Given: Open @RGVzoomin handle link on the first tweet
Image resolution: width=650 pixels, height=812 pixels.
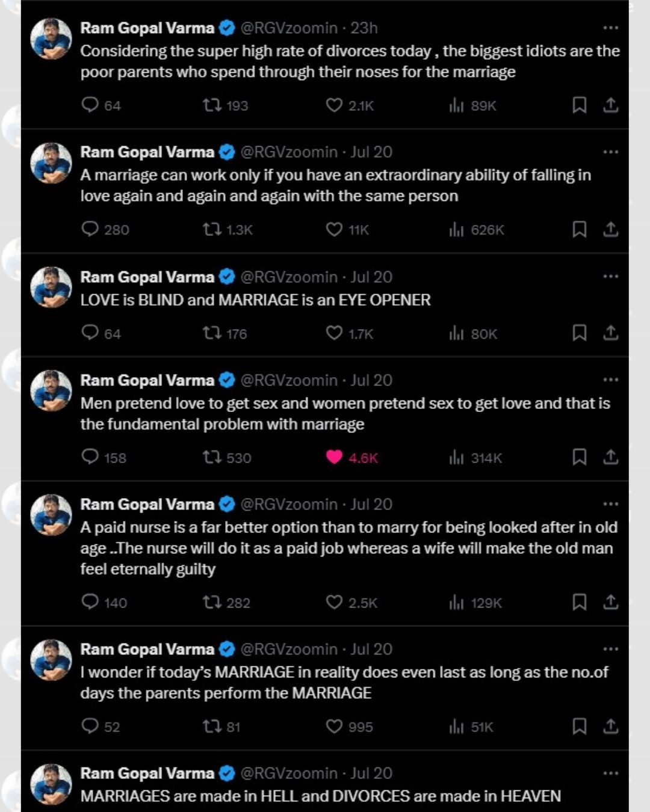Looking at the screenshot, I should pos(288,27).
